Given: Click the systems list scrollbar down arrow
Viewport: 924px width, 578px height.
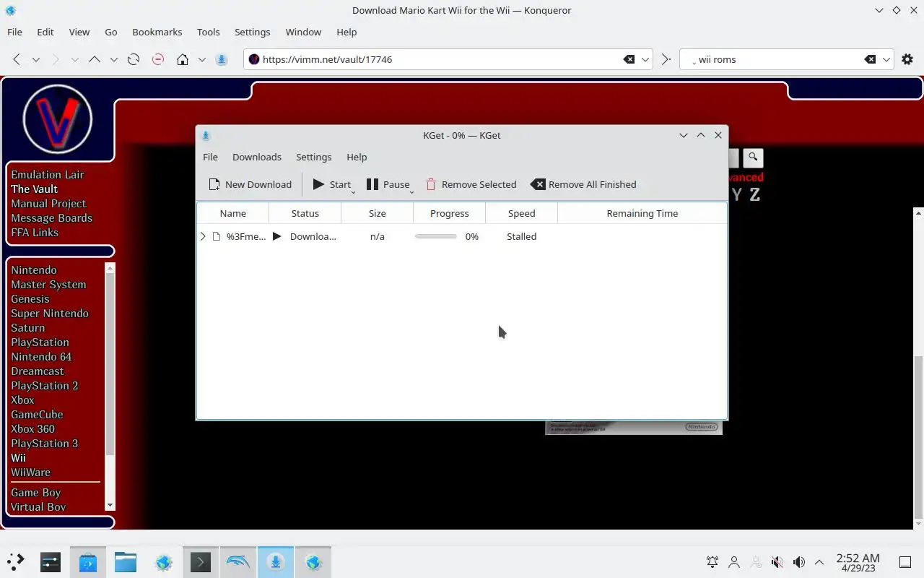Looking at the screenshot, I should point(110,506).
